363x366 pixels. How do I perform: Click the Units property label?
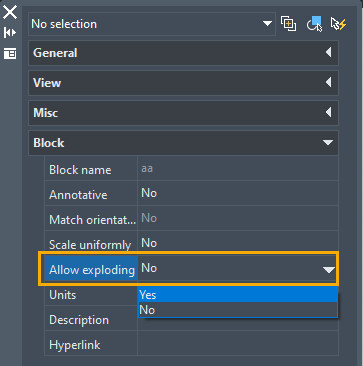pyautogui.click(x=63, y=295)
